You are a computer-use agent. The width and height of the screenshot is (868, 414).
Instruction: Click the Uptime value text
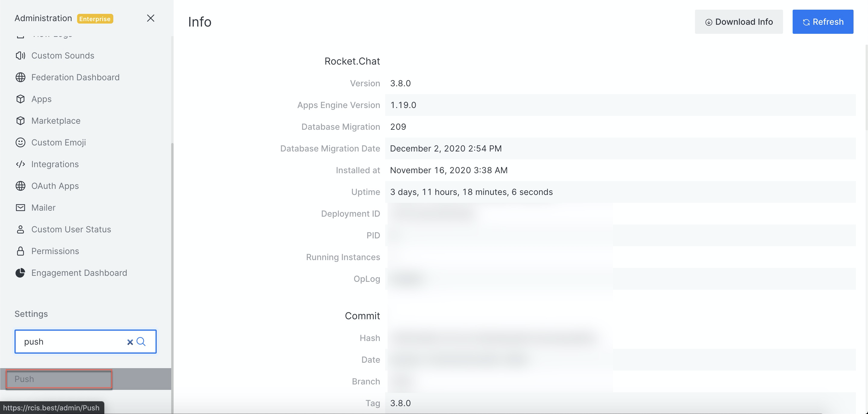coord(471,192)
